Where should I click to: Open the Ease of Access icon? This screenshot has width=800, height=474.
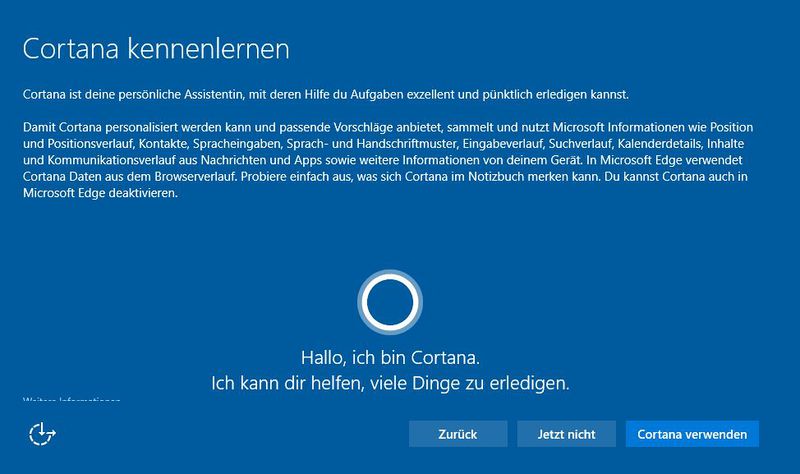point(42,434)
